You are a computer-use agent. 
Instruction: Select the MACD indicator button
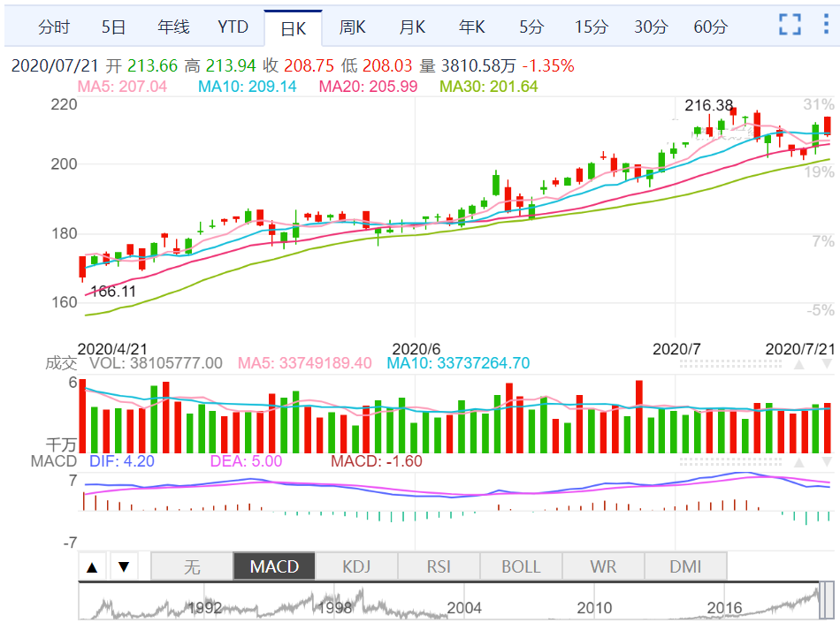pyautogui.click(x=274, y=566)
